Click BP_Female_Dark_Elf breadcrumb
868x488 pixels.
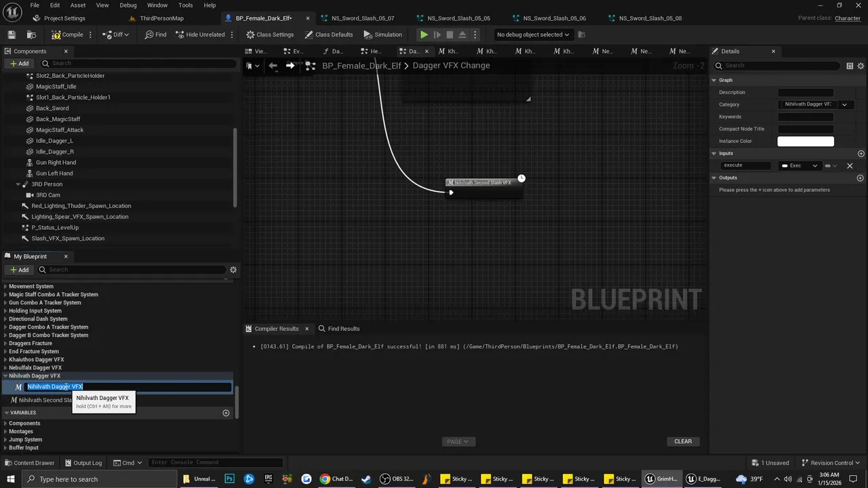[x=361, y=66]
